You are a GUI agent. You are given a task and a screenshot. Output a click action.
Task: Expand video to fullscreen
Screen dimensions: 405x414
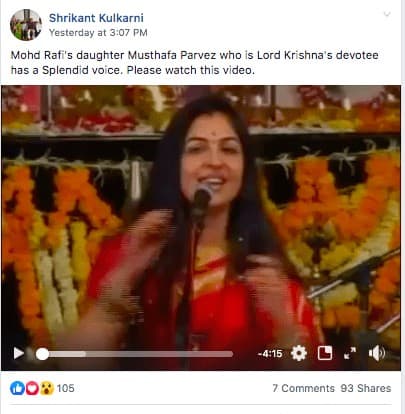click(350, 353)
